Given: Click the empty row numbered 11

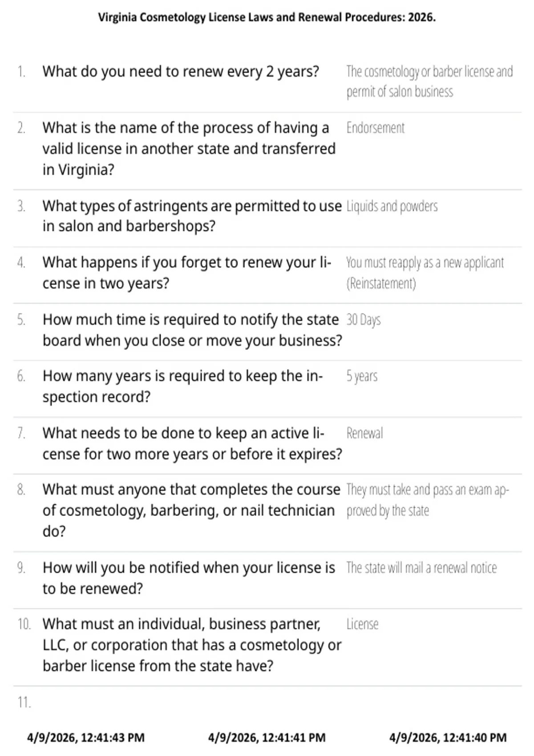Looking at the screenshot, I should click(267, 703).
